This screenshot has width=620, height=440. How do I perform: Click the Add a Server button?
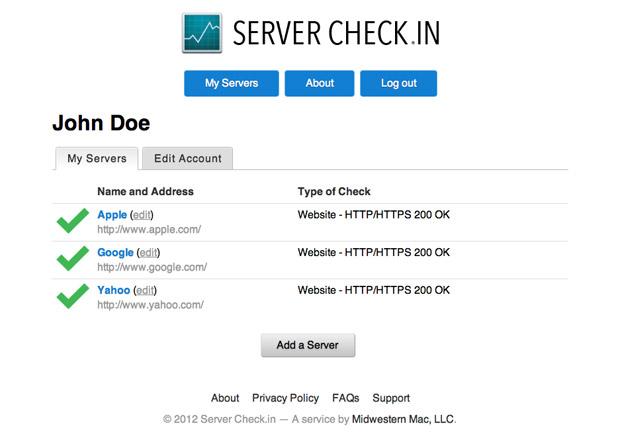coord(308,345)
